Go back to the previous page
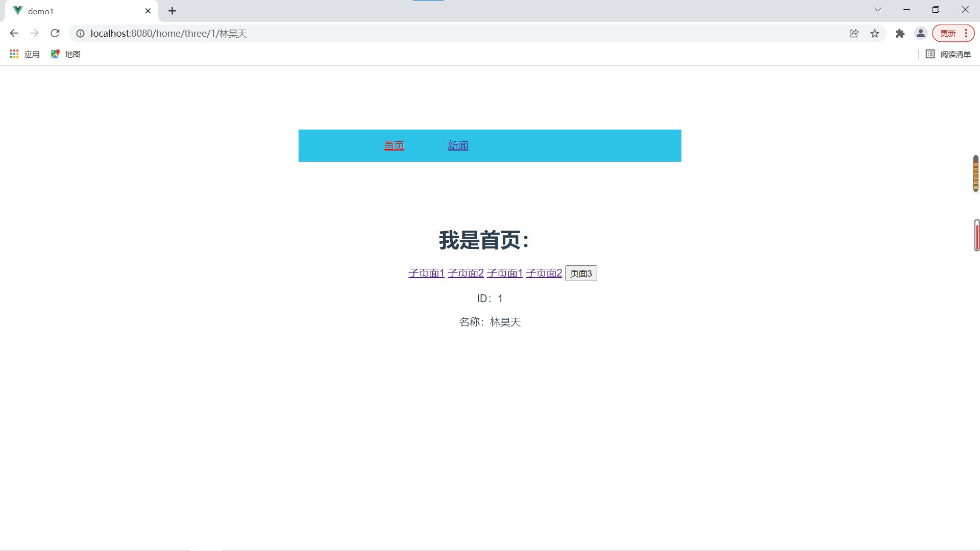 tap(14, 33)
